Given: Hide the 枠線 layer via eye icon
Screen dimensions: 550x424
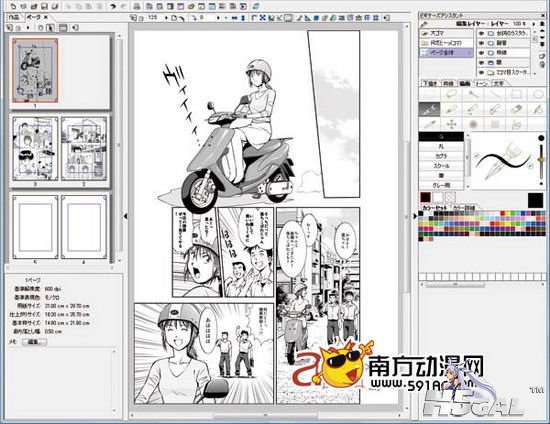Looking at the screenshot, I should tap(482, 53).
